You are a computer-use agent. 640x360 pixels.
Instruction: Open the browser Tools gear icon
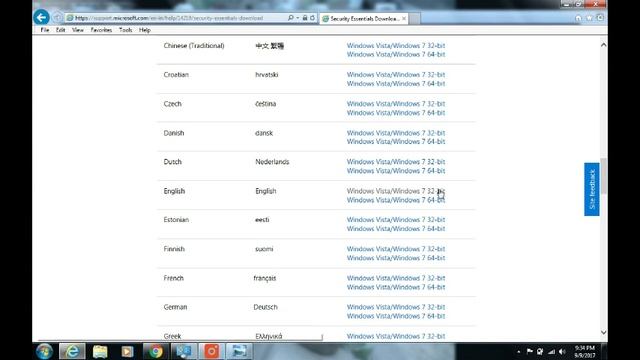600,18
